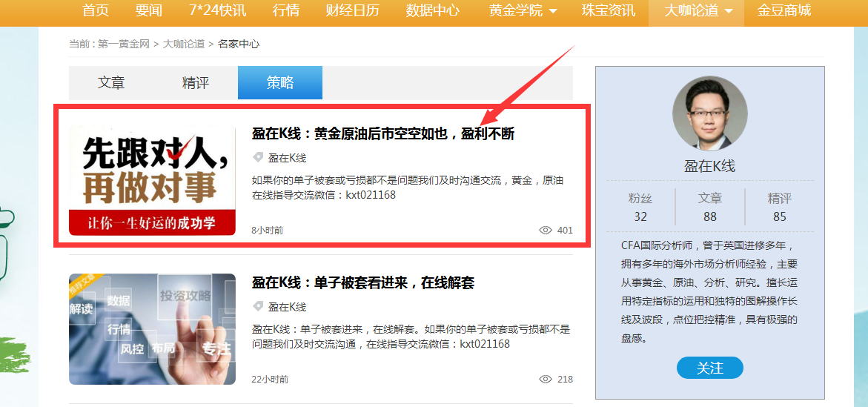Image resolution: width=868 pixels, height=407 pixels.
Task: Open 行情 market quotes
Action: click(286, 10)
